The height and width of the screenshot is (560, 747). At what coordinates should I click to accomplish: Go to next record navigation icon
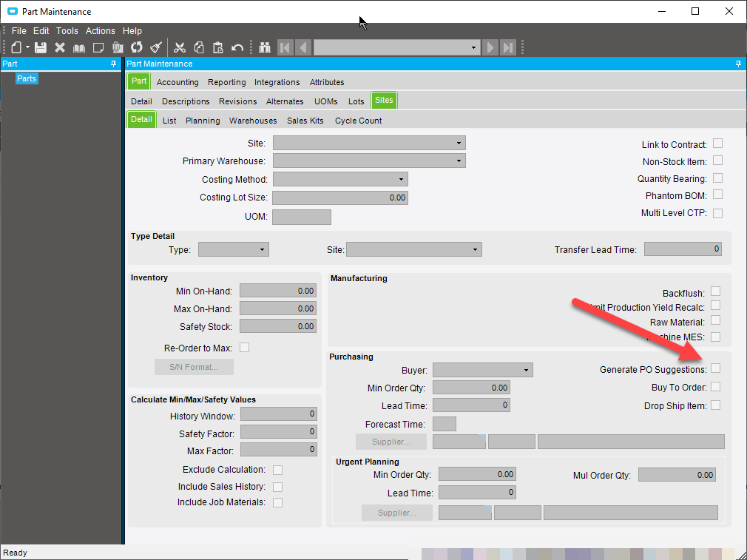(x=490, y=47)
